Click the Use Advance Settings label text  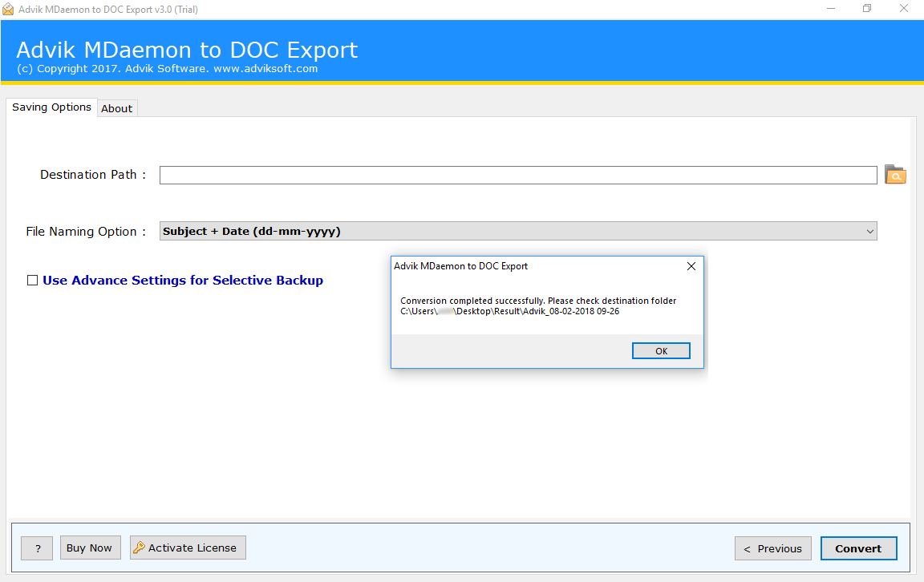(x=183, y=281)
